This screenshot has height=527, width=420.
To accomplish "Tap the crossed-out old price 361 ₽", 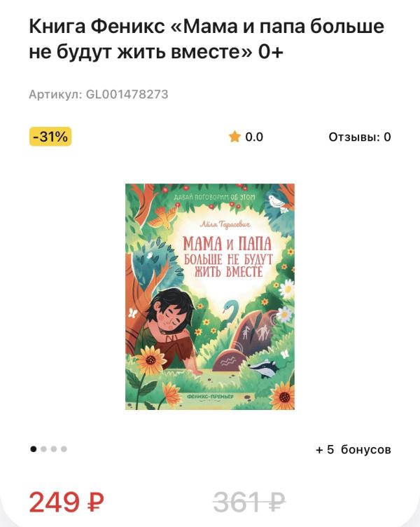I will (249, 502).
